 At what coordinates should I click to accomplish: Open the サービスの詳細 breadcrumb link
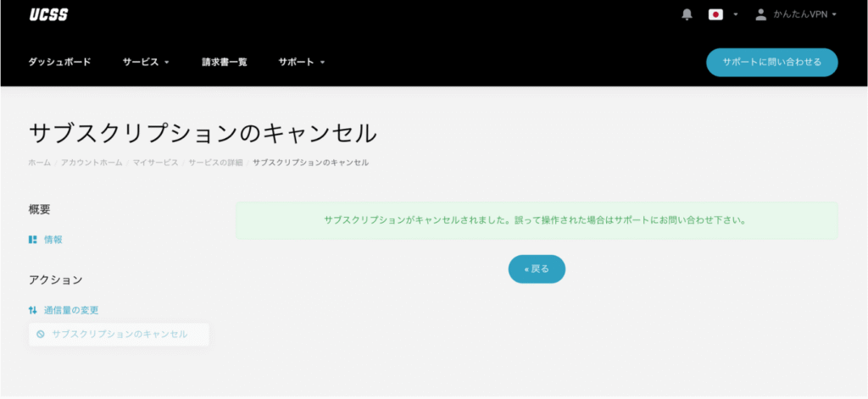point(215,162)
